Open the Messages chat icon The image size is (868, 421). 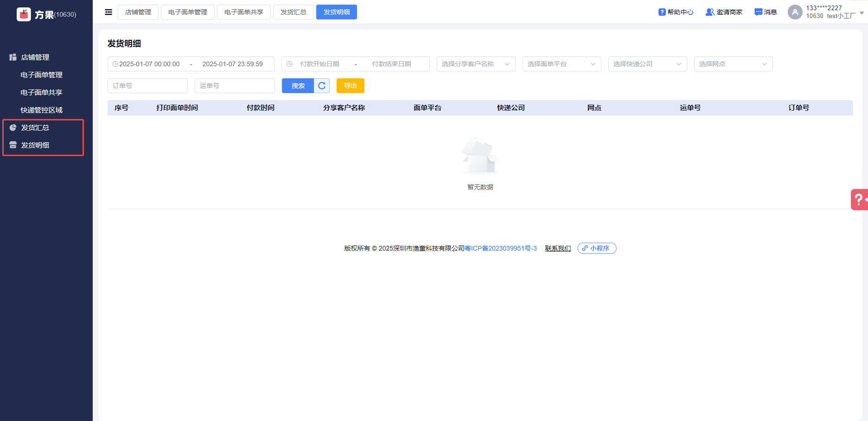(x=759, y=12)
